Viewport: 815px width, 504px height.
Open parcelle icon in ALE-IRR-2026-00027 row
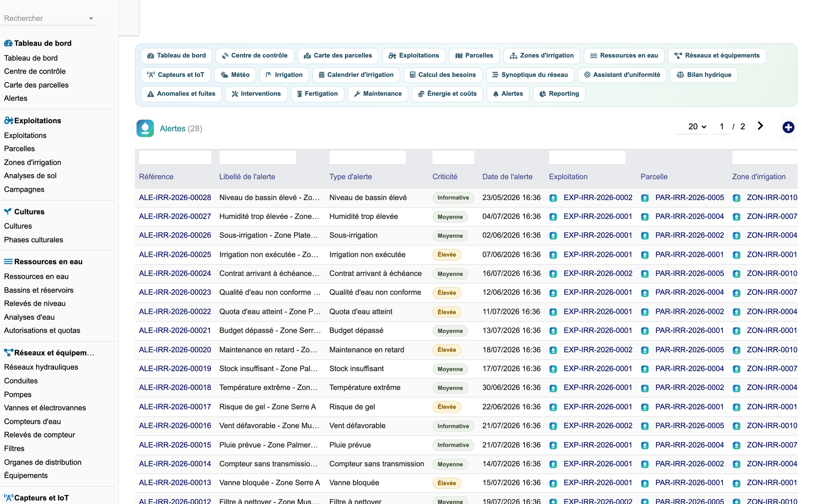[645, 217]
